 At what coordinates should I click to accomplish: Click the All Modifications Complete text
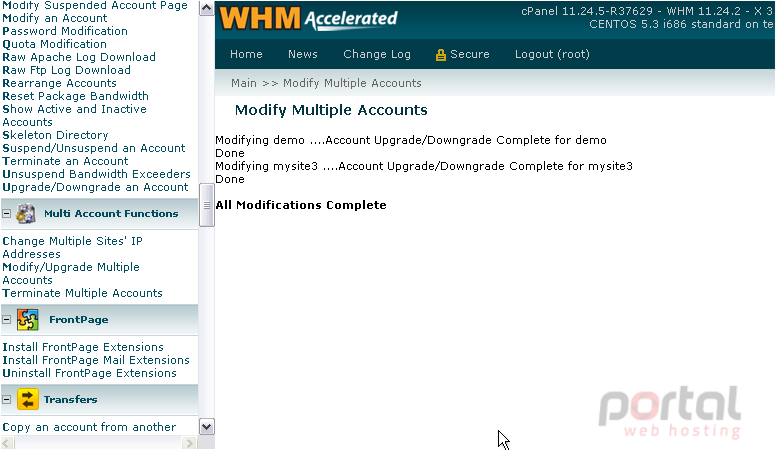pos(301,205)
